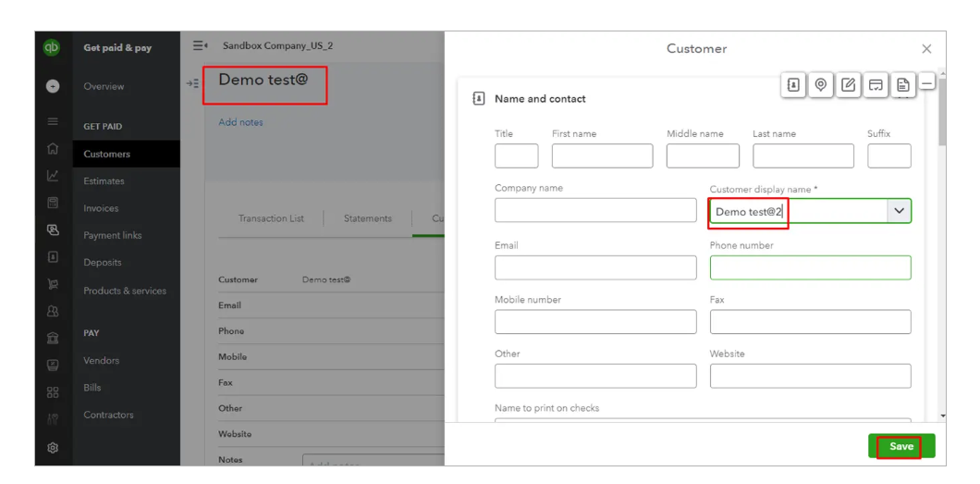Open the contact section shortcut icon
Screen dimensions: 980x484
click(793, 85)
